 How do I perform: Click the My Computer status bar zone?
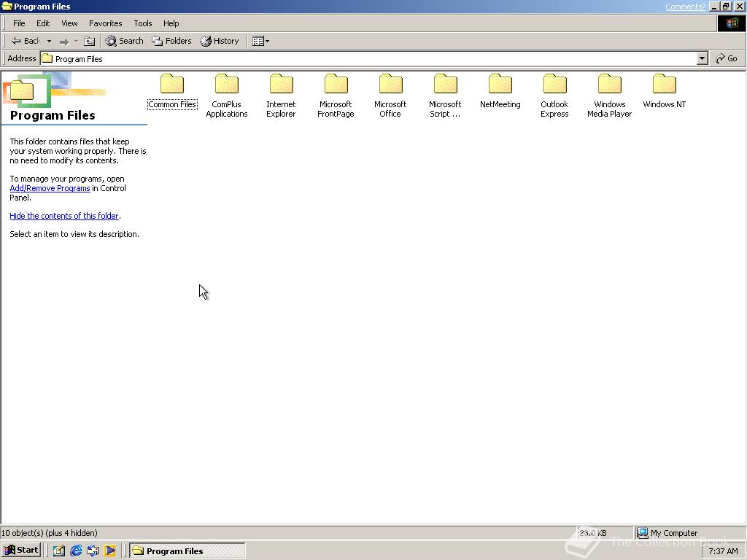pyautogui.click(x=690, y=533)
